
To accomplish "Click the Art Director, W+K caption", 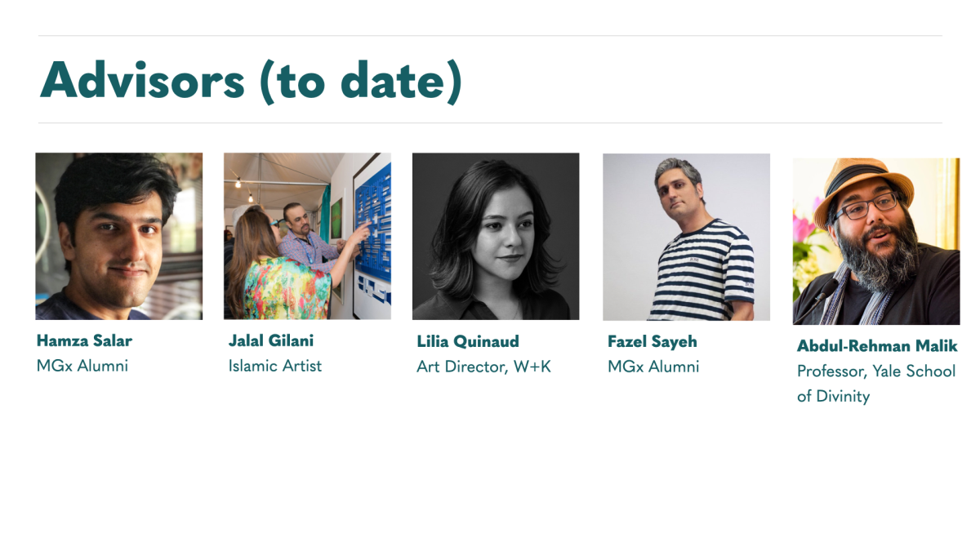I will point(484,367).
